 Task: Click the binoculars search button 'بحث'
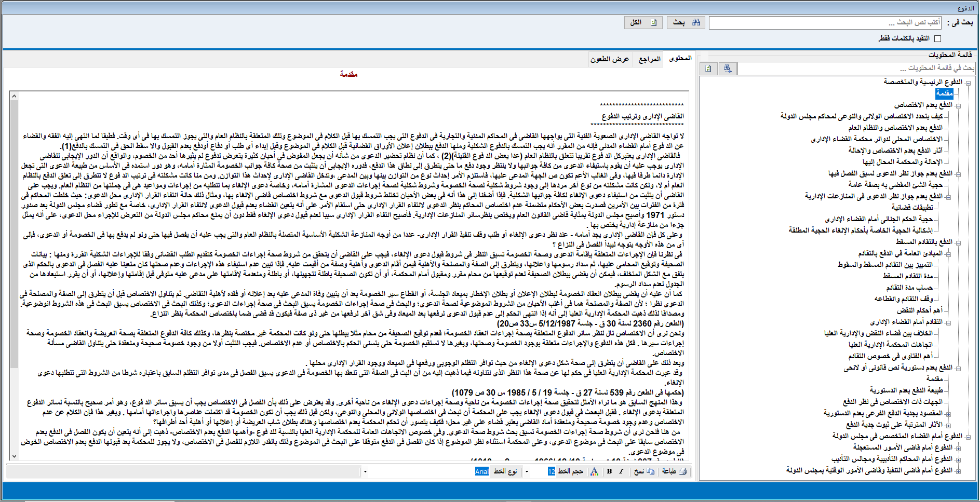[687, 22]
